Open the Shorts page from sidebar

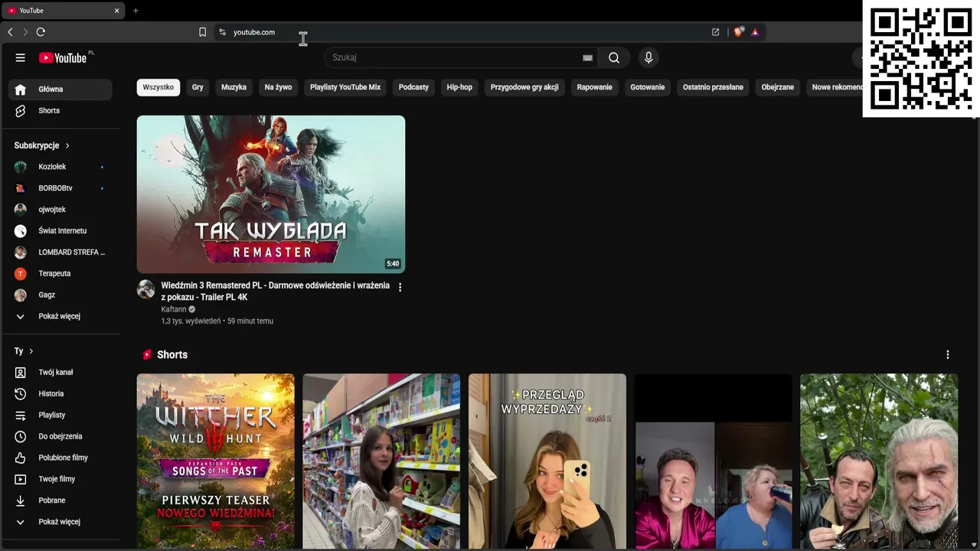60,111
